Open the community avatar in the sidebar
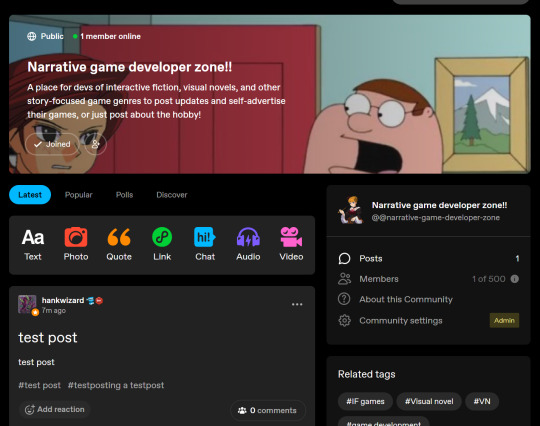This screenshot has width=540, height=426. click(351, 210)
